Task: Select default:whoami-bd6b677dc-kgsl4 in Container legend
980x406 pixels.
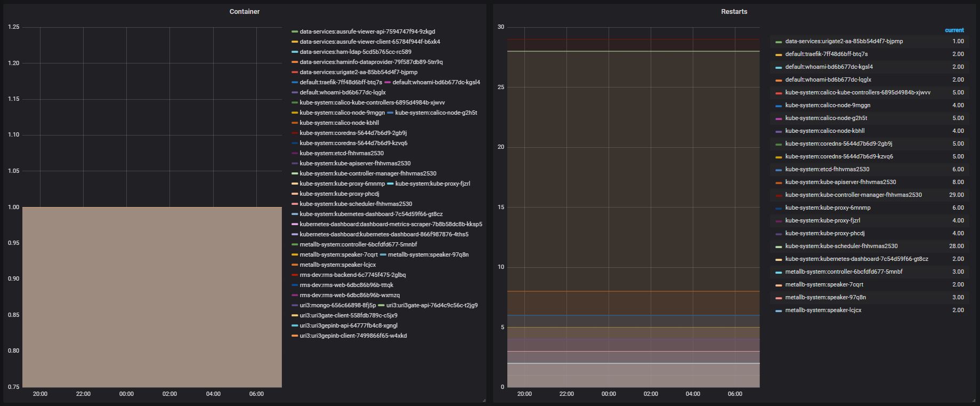Action: tap(436, 82)
